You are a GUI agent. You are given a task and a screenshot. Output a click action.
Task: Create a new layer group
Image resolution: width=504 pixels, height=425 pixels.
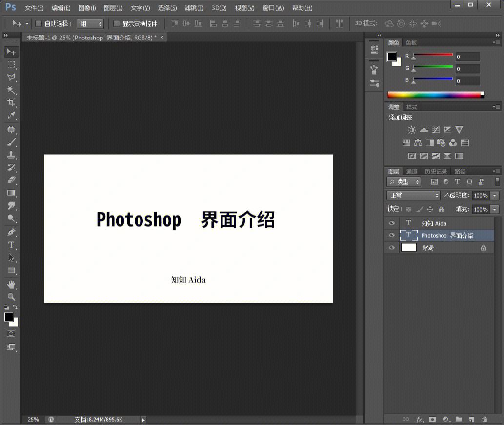coord(459,419)
